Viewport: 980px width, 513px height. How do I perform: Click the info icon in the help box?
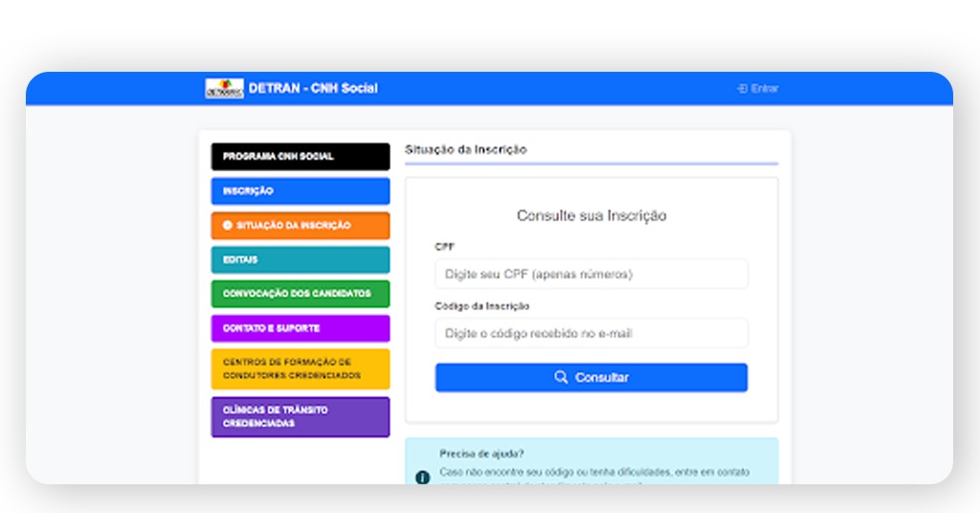pos(422,477)
